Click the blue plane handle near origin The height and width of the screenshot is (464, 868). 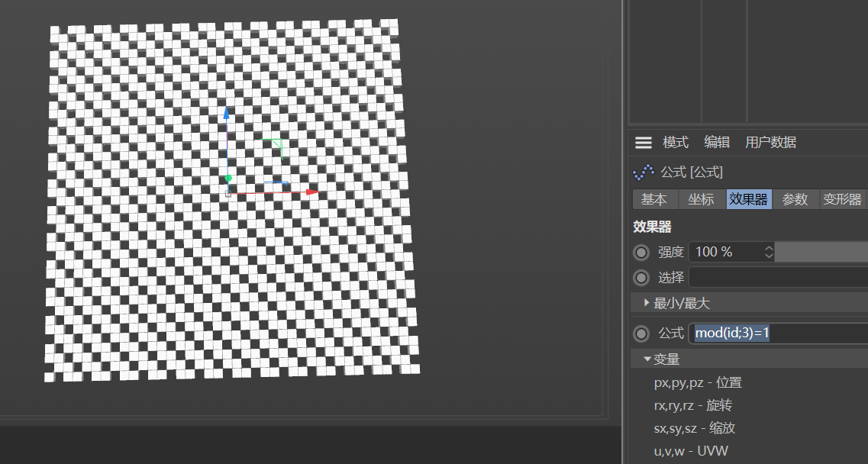[x=275, y=182]
